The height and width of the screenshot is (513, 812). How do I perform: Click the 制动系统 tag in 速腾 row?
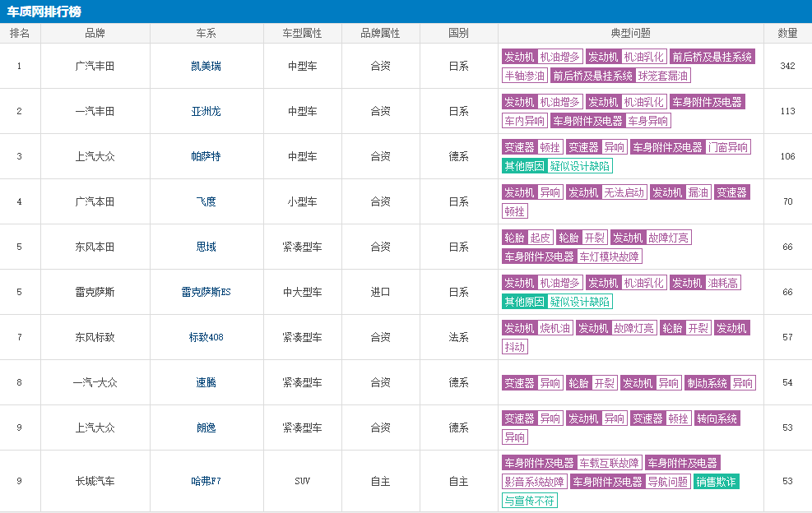tap(707, 382)
